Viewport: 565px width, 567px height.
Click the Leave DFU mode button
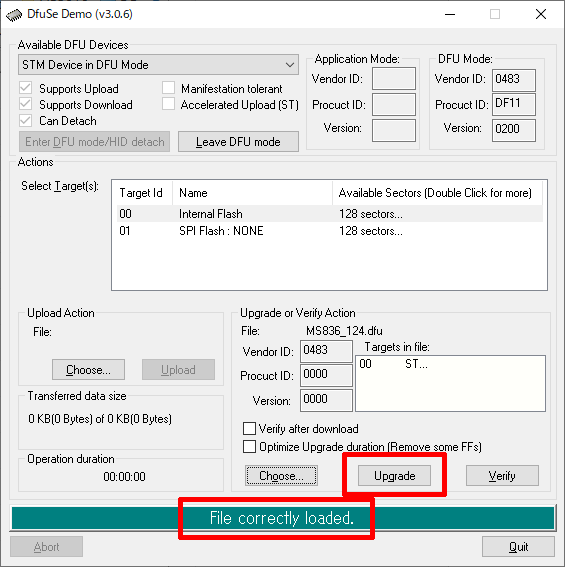(238, 142)
